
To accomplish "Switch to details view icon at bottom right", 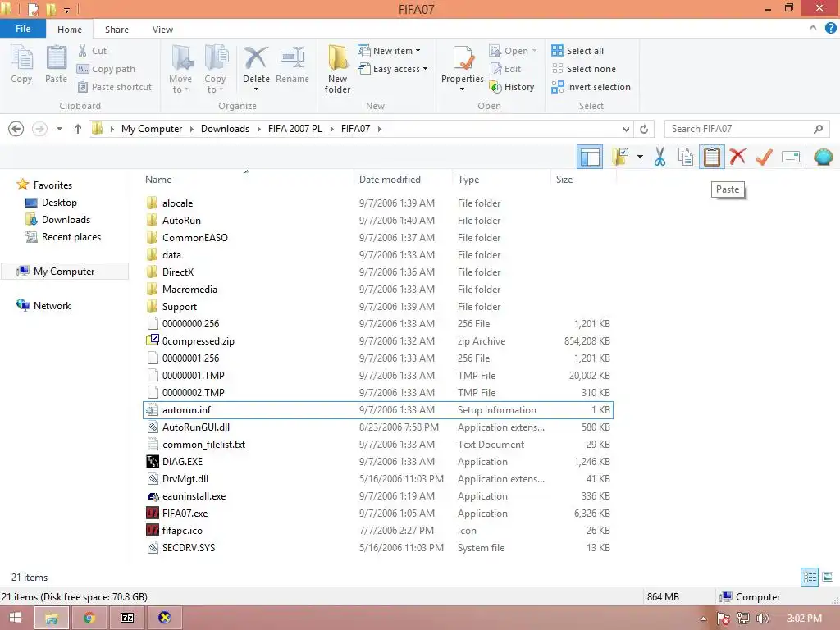I will [x=810, y=577].
